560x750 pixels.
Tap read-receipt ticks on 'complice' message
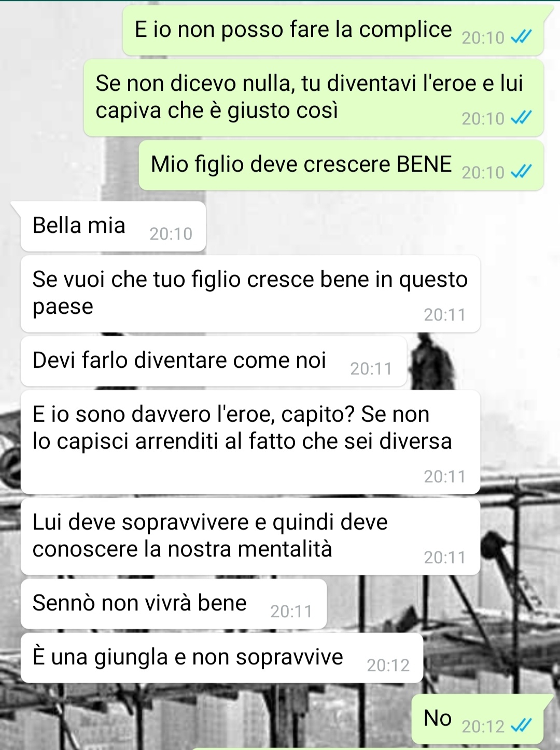[x=521, y=37]
